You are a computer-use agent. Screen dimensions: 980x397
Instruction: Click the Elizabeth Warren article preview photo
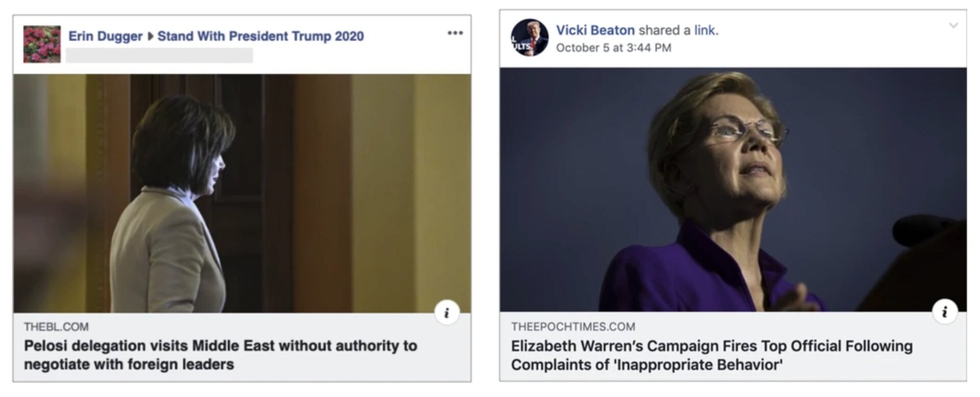(732, 189)
